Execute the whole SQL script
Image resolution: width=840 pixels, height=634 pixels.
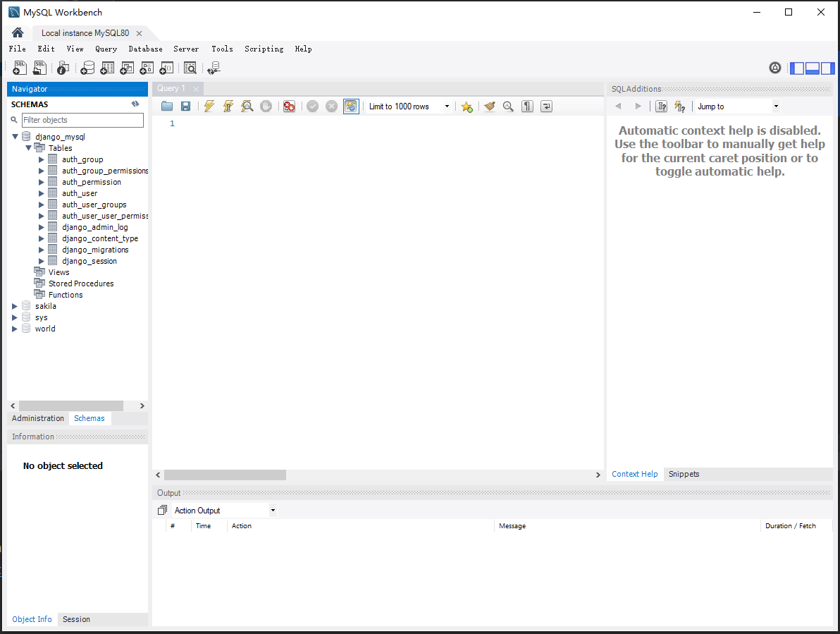[209, 106]
